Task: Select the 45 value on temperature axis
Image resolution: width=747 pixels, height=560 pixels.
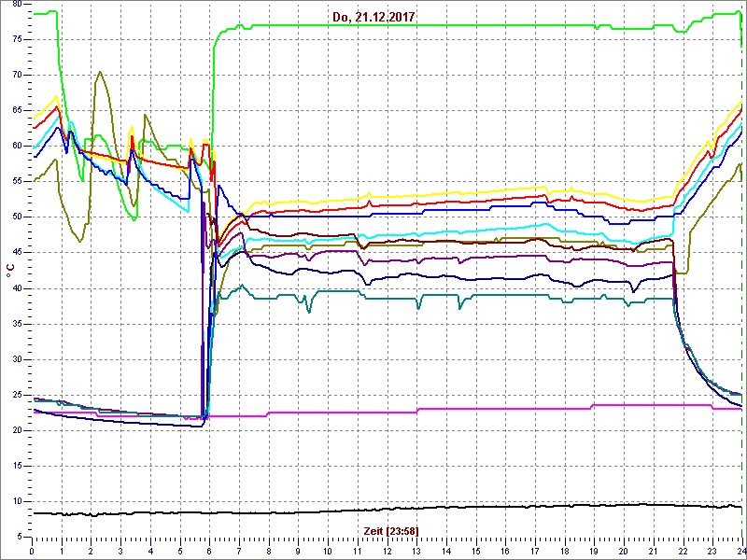Action: click(17, 253)
